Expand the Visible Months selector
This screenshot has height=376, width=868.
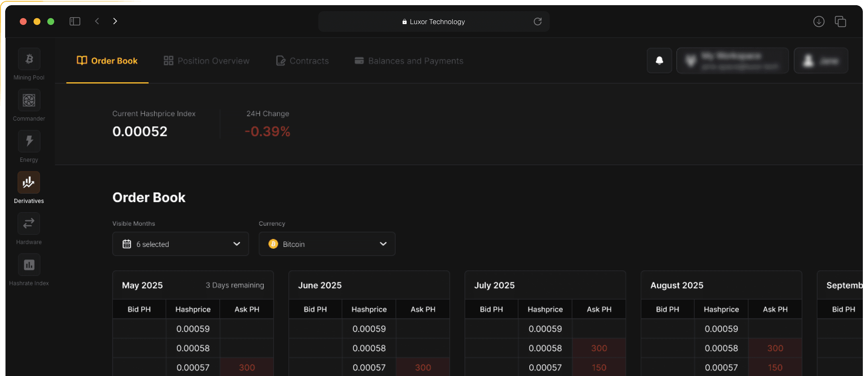coord(181,243)
